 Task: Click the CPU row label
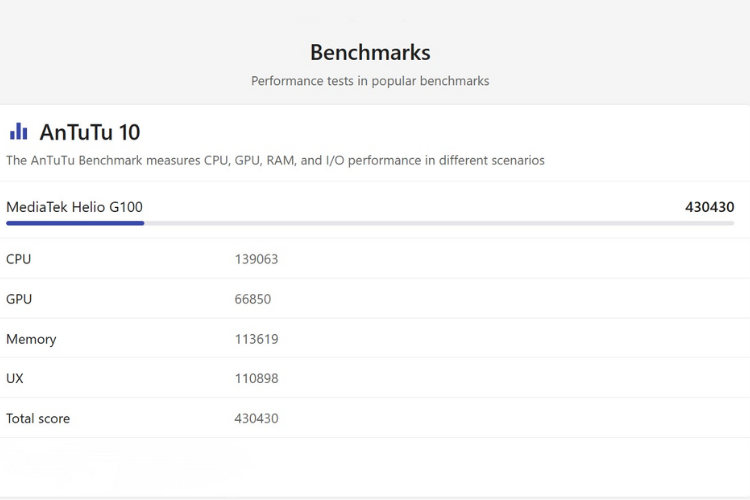click(18, 259)
